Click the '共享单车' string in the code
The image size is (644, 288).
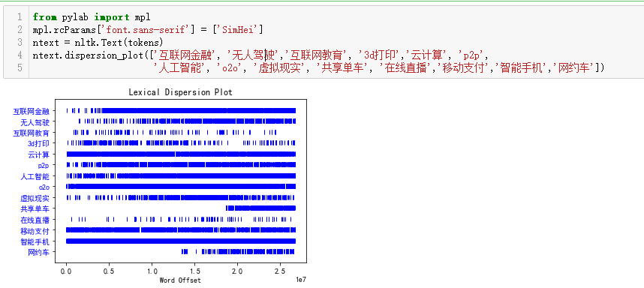pyautogui.click(x=341, y=68)
